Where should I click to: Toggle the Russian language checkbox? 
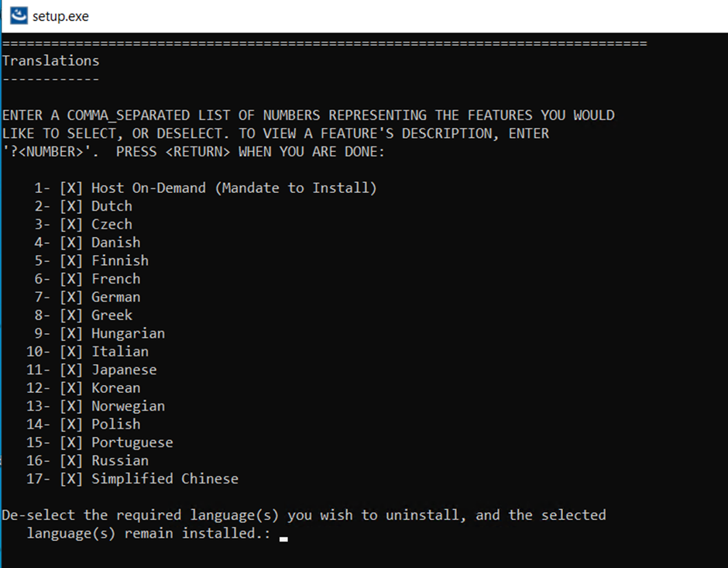tap(71, 461)
